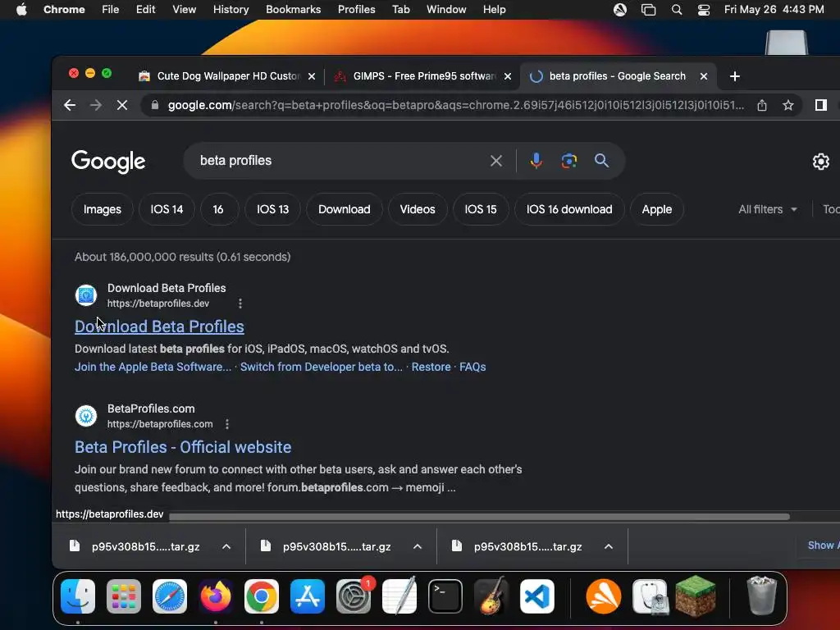Open Download Beta Profiles result link
The width and height of the screenshot is (840, 630).
[x=159, y=326]
